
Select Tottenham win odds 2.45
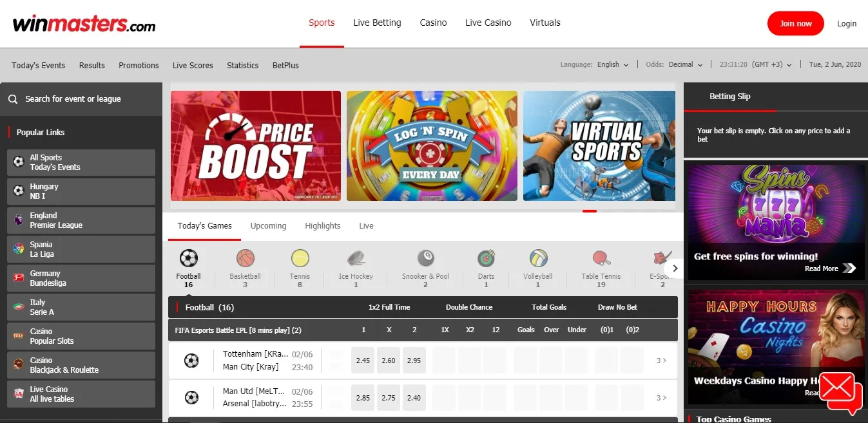tap(363, 361)
